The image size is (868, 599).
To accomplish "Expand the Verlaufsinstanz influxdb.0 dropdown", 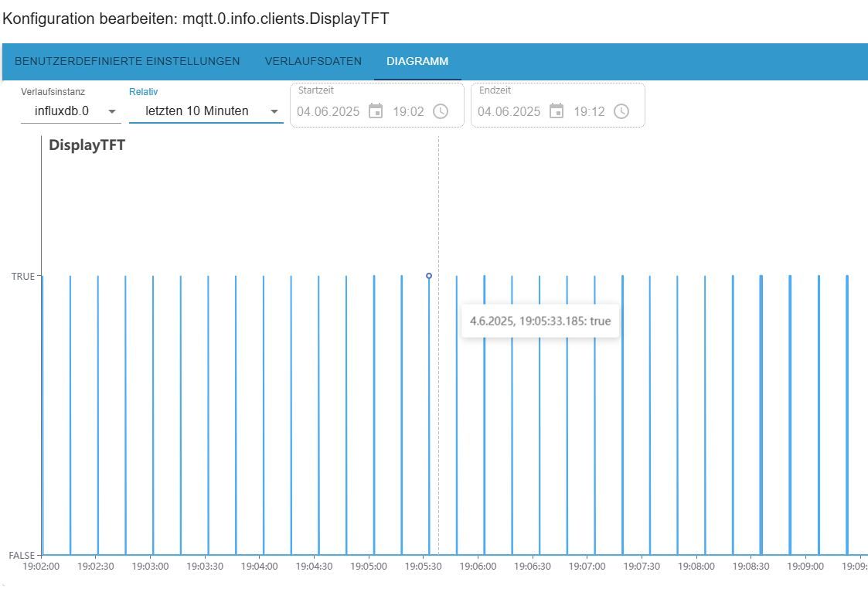I will click(71, 111).
